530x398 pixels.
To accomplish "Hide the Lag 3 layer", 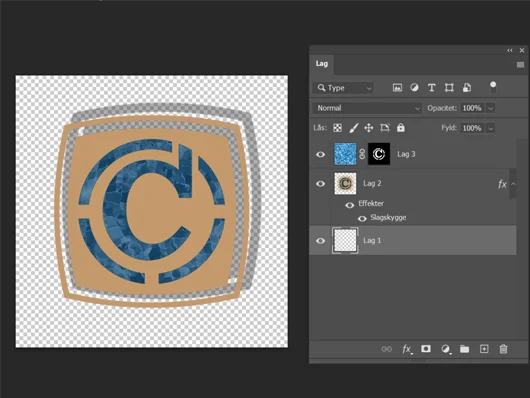I will pos(320,155).
